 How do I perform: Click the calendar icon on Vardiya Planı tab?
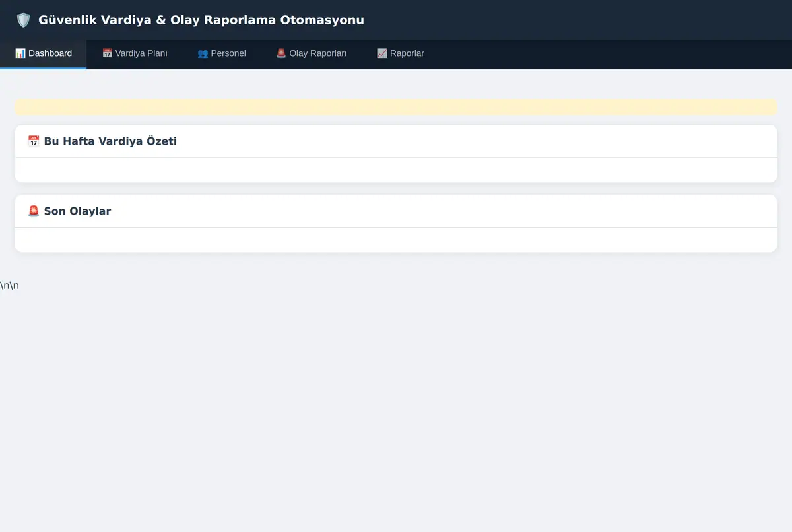[107, 53]
